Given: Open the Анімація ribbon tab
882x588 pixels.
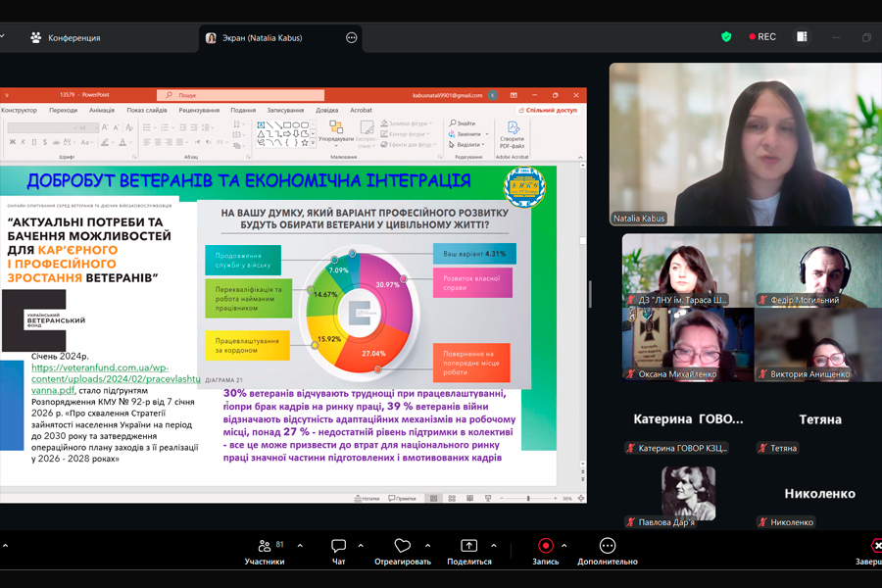Looking at the screenshot, I should (x=102, y=111).
